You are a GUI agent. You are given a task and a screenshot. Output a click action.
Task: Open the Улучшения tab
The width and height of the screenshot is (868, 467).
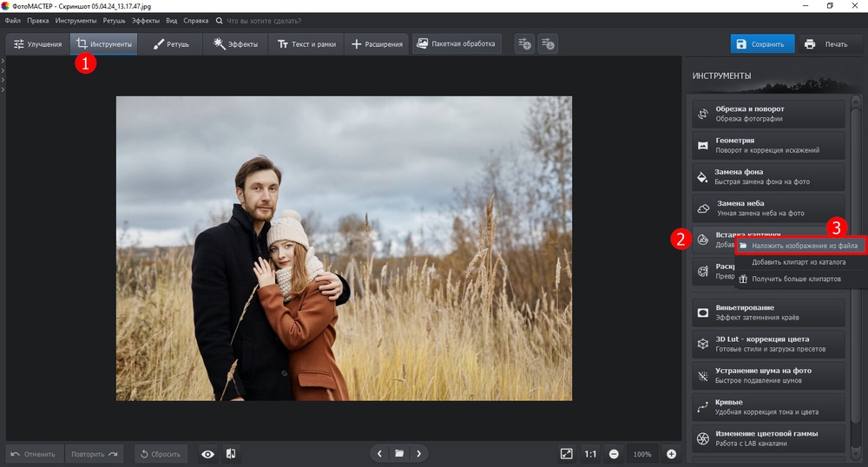[x=37, y=44]
